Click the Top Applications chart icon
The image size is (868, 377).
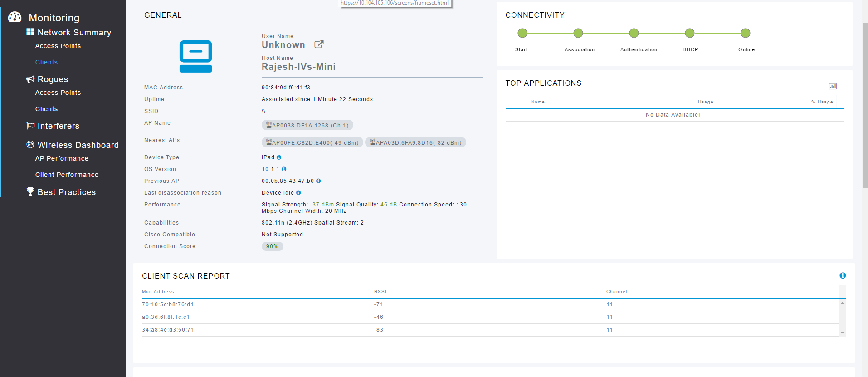click(833, 86)
